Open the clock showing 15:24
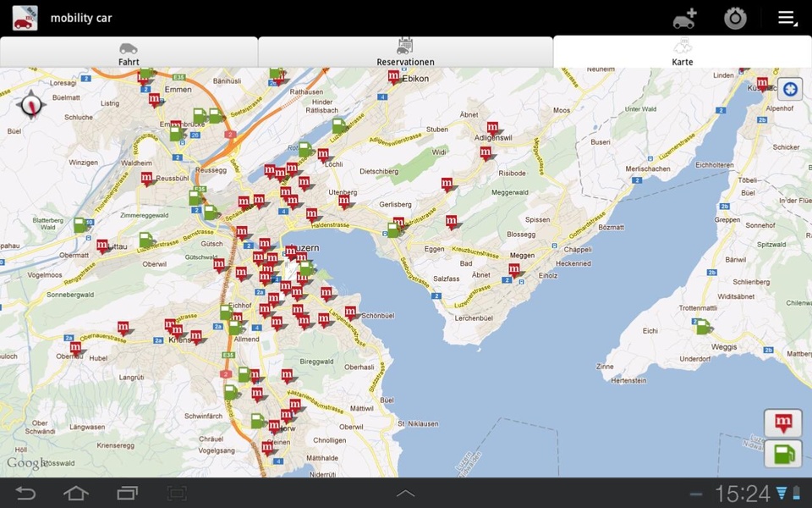Screen dimensions: 812x508 tap(743, 494)
